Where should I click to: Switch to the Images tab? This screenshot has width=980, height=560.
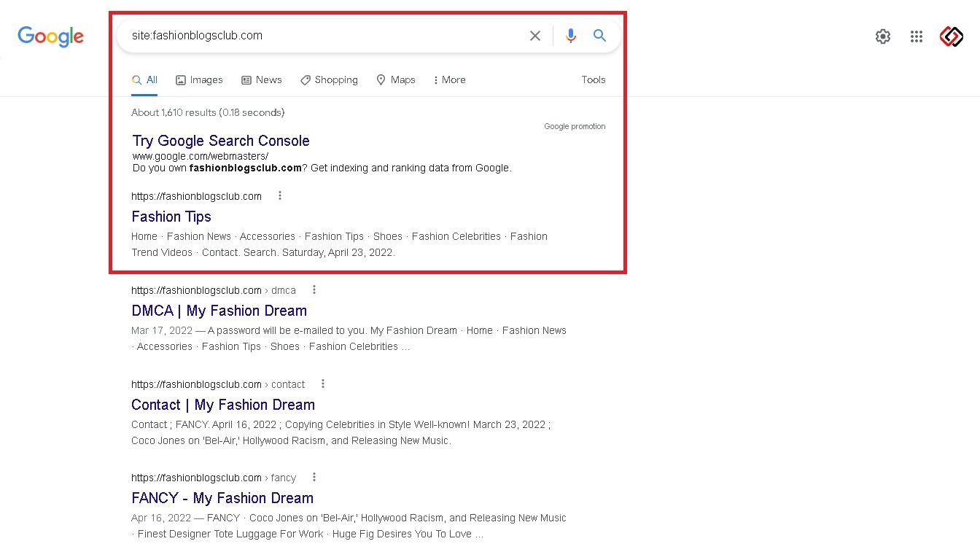tap(199, 80)
